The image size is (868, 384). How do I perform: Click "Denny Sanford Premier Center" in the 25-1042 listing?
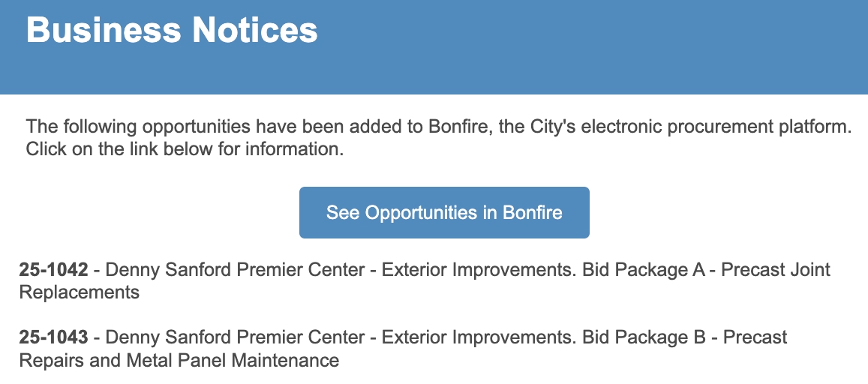tap(235, 270)
